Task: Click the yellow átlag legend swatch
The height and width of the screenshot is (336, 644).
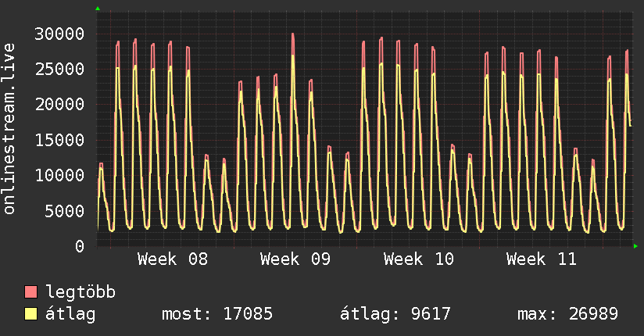Action: click(x=30, y=313)
